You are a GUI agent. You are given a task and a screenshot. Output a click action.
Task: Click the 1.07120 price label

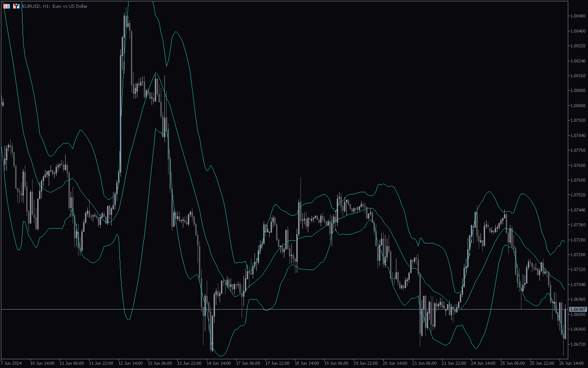pos(577,270)
